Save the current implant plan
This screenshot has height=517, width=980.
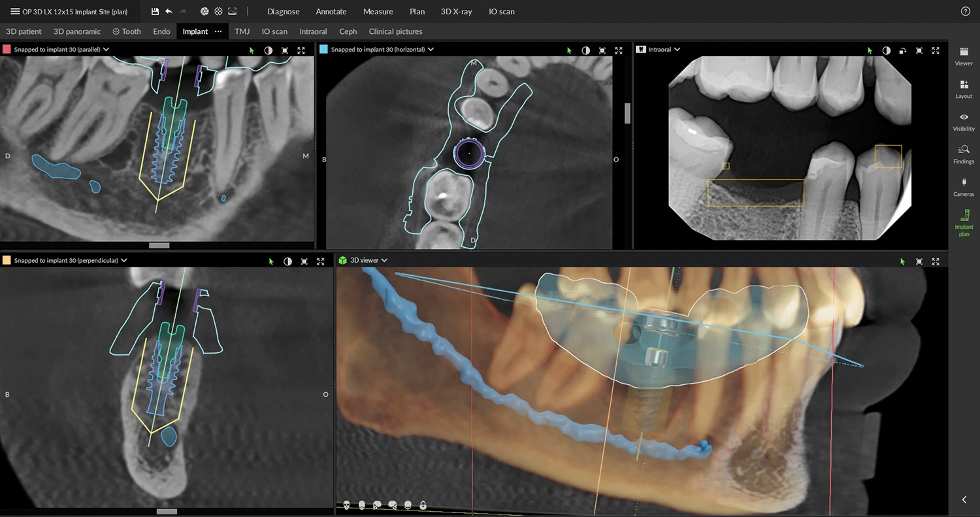click(x=154, y=11)
